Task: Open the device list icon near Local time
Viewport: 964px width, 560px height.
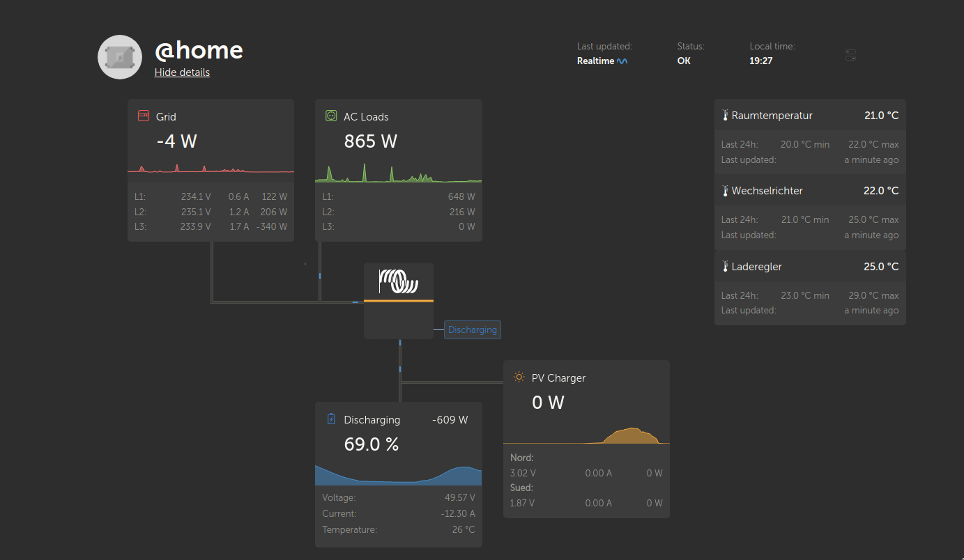Action: pos(850,55)
